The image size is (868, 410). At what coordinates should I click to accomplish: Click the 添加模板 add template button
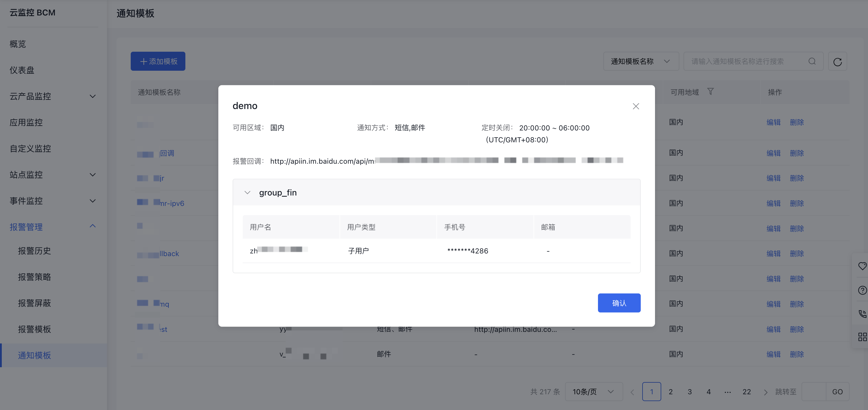(158, 61)
